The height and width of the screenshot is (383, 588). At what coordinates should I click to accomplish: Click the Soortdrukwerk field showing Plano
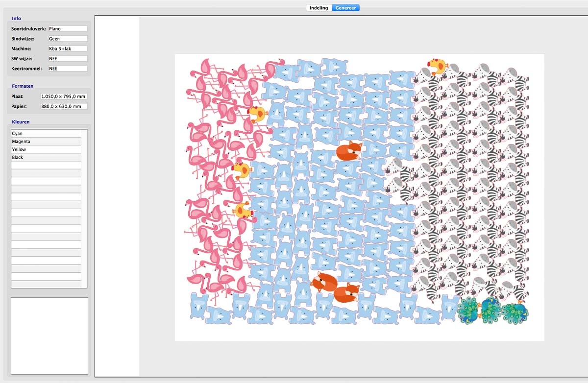[x=68, y=29]
